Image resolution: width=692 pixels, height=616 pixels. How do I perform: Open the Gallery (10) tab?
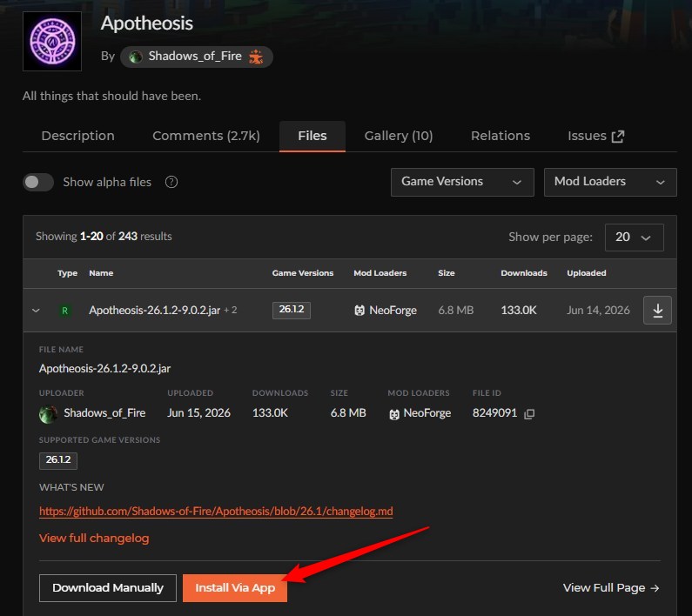pyautogui.click(x=399, y=136)
